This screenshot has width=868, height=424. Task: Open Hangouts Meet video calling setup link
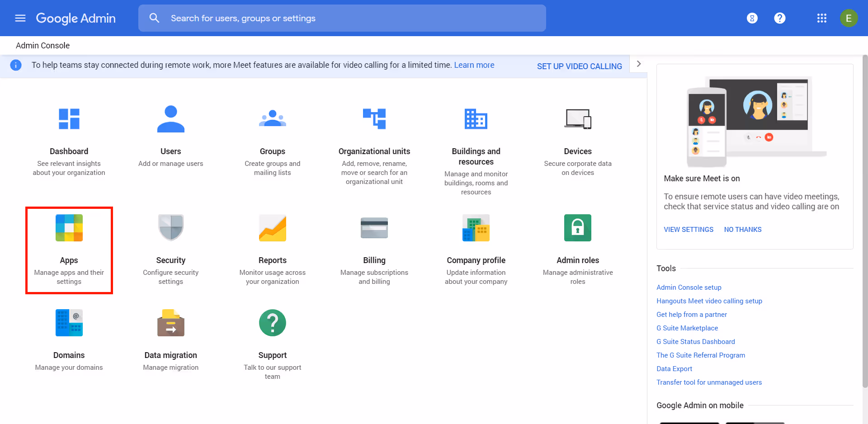[x=709, y=301]
